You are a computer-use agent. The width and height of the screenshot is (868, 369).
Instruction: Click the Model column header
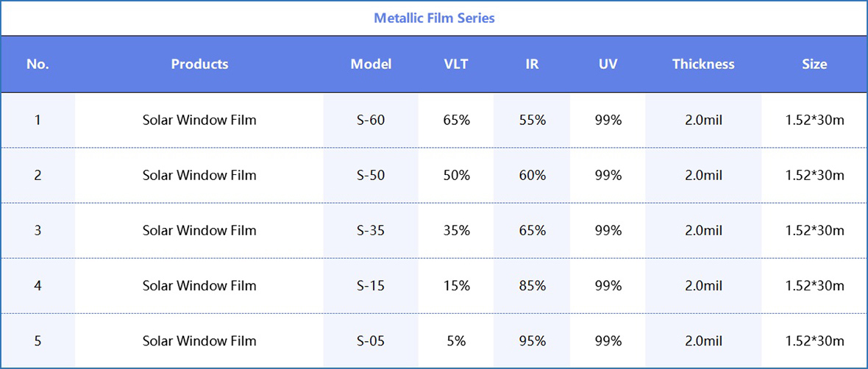(x=371, y=64)
